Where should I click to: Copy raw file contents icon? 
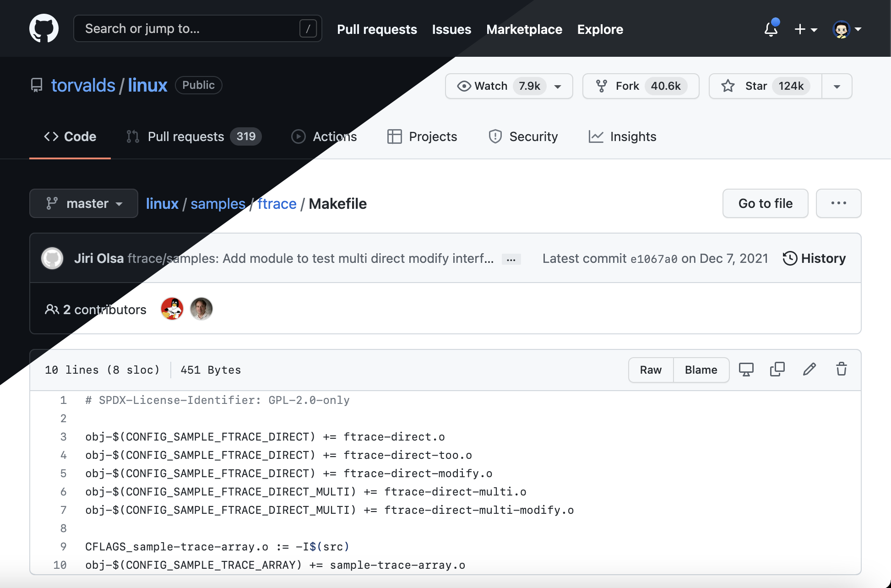click(777, 370)
